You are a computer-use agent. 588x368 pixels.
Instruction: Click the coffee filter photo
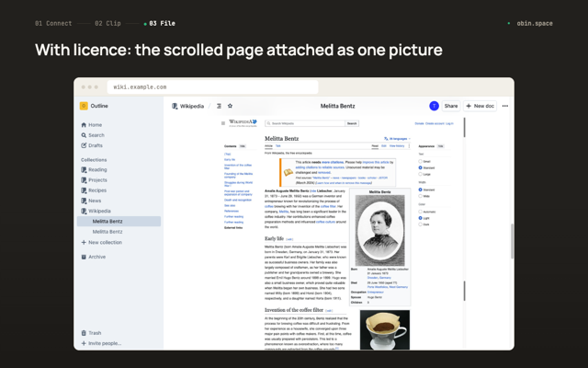click(x=385, y=329)
